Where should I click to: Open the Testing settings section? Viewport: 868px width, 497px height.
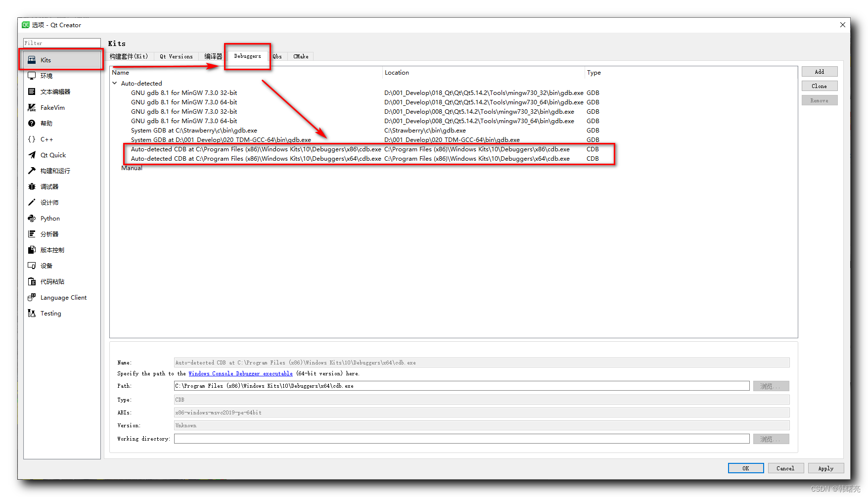click(50, 313)
